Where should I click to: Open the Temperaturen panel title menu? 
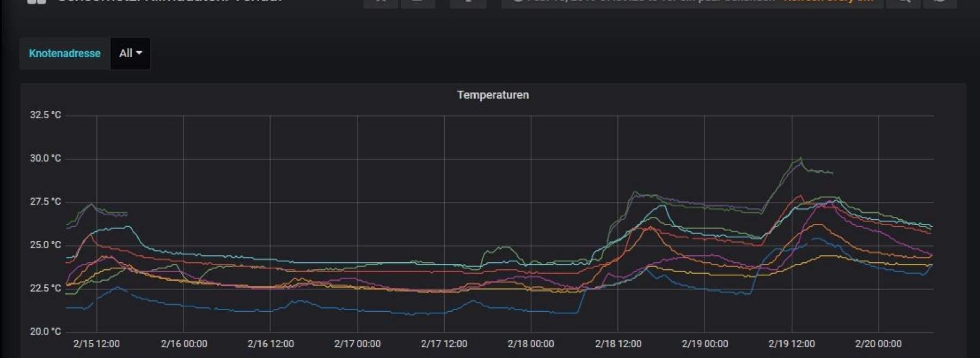coord(493,95)
